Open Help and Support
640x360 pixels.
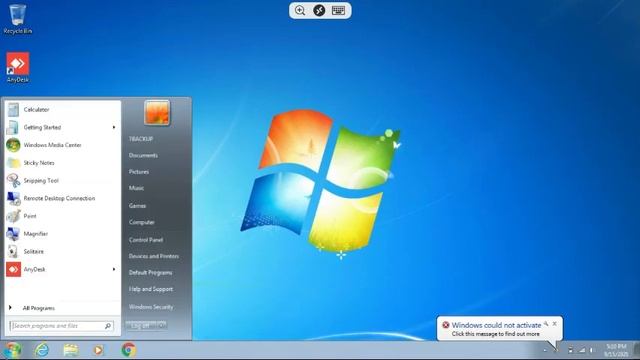point(151,289)
